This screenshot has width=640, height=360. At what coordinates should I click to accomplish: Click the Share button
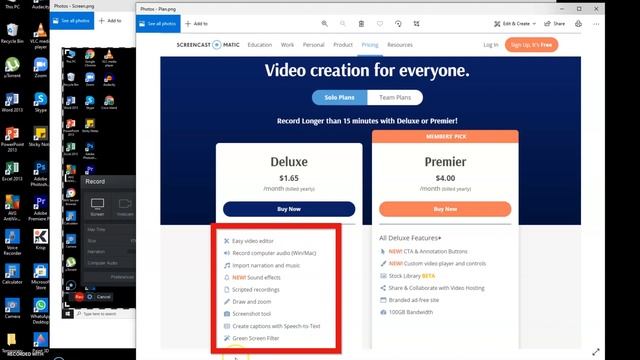coord(555,24)
